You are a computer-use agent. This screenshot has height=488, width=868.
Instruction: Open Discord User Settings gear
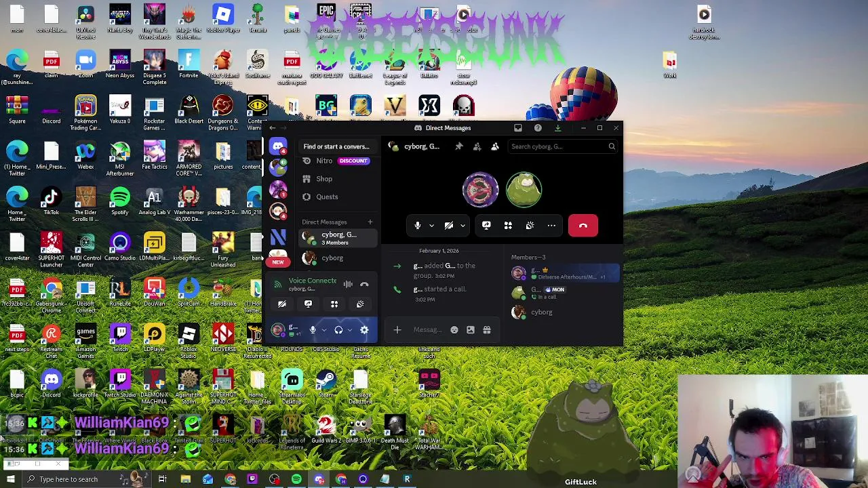click(364, 330)
